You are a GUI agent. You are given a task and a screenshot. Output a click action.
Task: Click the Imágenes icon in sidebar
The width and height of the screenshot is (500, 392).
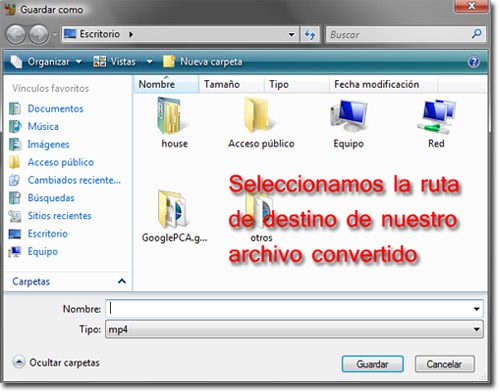(x=15, y=145)
